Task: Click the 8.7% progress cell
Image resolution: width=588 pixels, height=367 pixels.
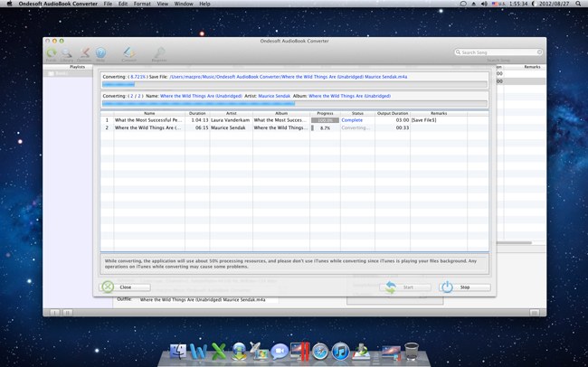Action: (325, 127)
